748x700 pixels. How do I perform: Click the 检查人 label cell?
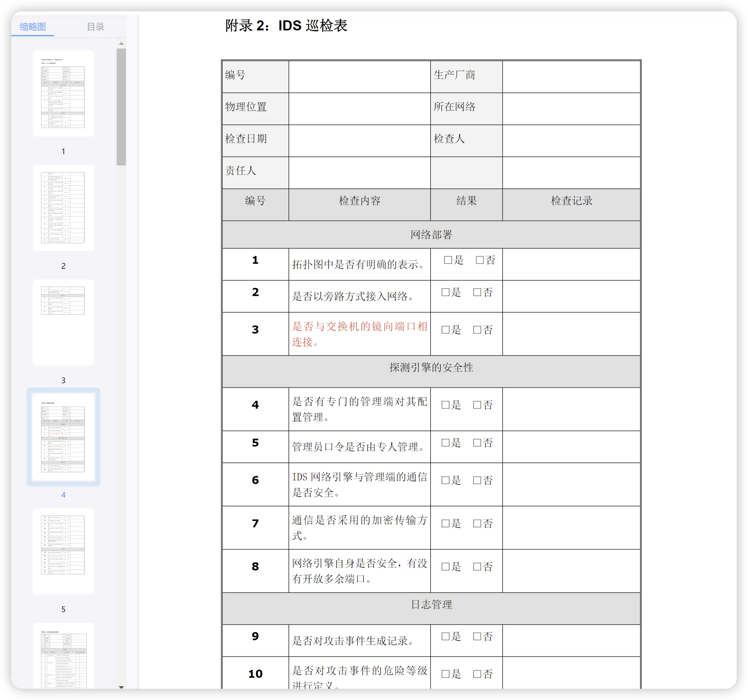click(467, 141)
